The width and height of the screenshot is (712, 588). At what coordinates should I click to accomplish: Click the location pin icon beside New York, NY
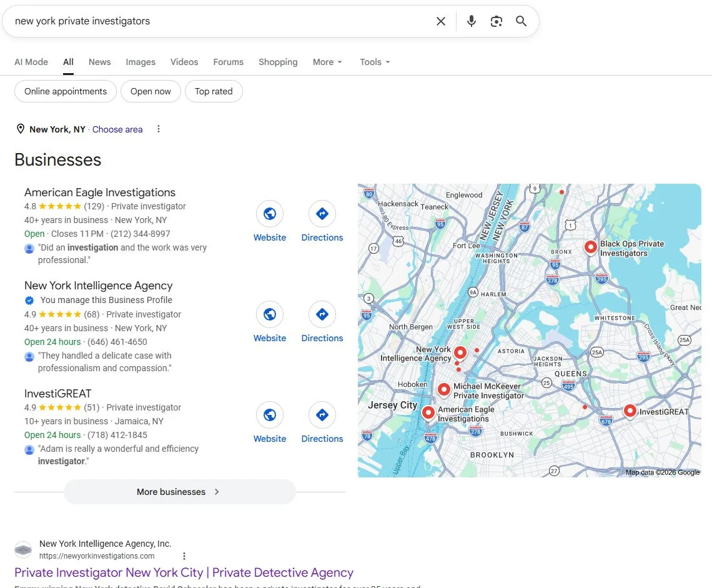pyautogui.click(x=21, y=129)
